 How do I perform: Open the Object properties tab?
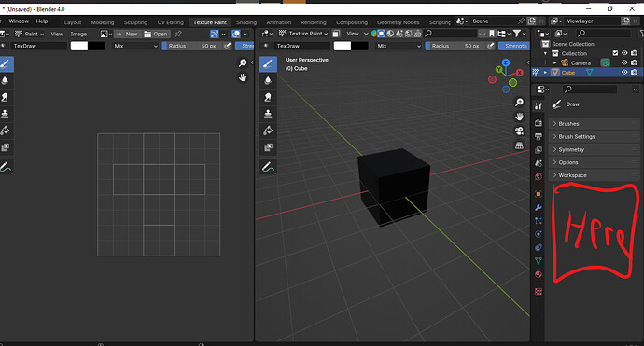click(539, 194)
